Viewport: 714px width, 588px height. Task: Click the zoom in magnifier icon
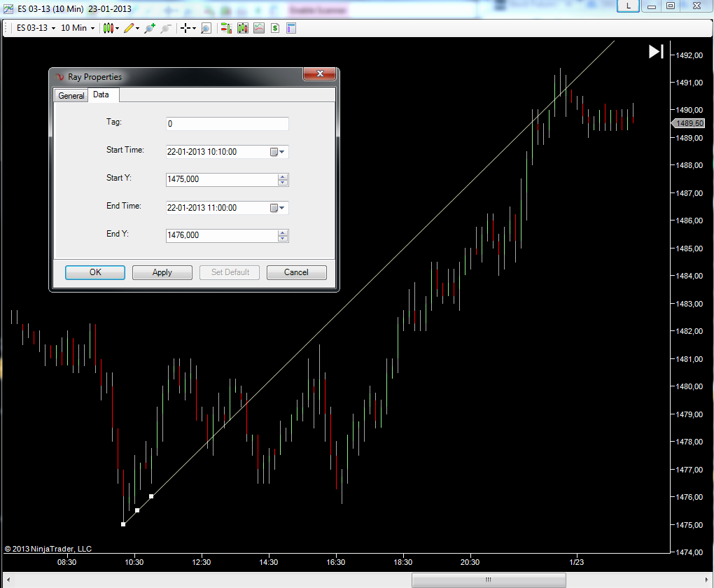tap(150, 28)
